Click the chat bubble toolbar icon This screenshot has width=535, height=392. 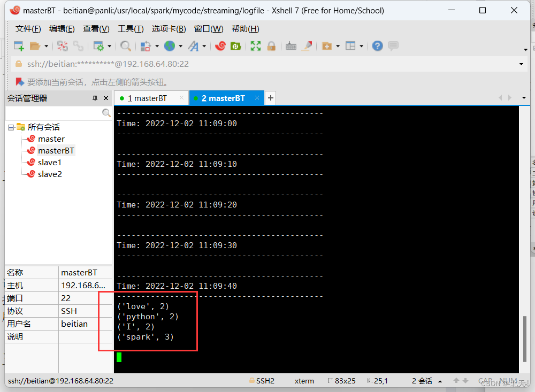tap(393, 45)
